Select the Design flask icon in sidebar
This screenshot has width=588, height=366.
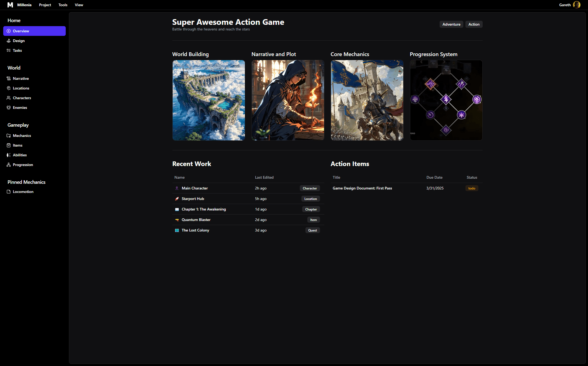[x=9, y=41]
